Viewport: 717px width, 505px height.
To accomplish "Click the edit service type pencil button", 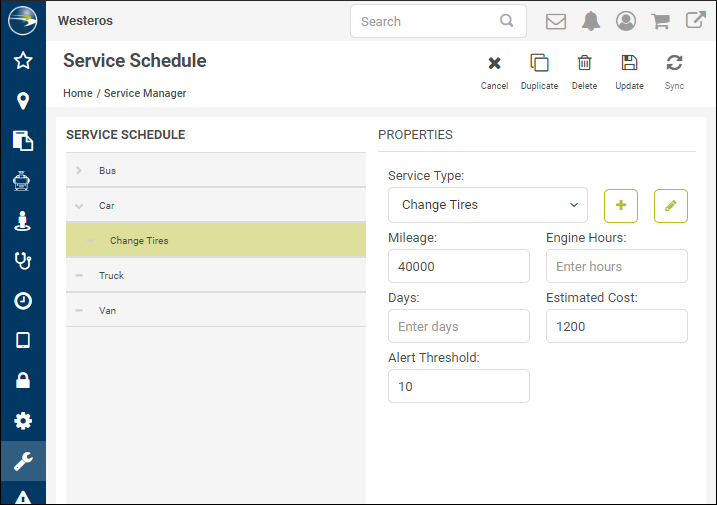I will (671, 205).
